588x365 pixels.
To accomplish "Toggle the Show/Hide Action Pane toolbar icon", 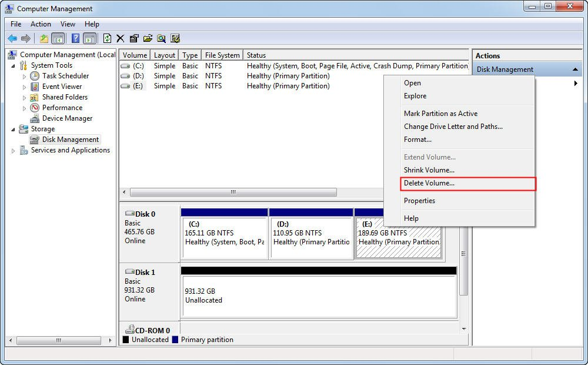I will (x=89, y=38).
